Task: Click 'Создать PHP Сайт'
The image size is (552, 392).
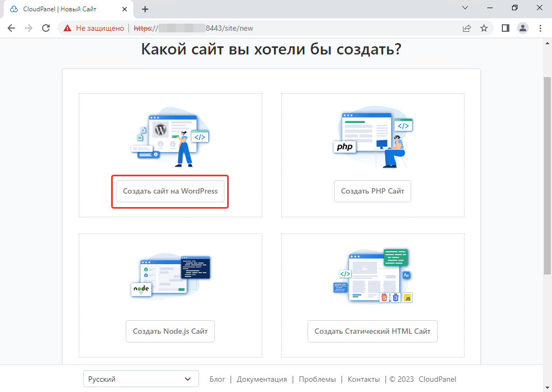Action: point(372,191)
